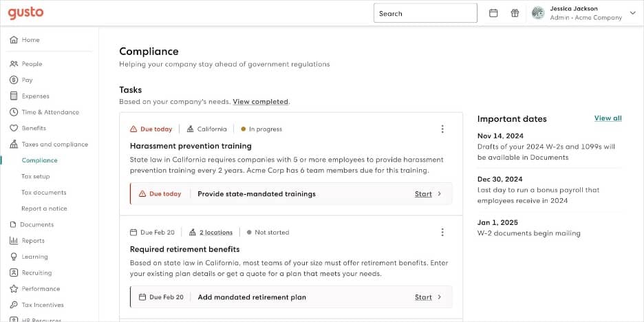This screenshot has height=322, width=644.
Task: Click the calendar icon in the header
Action: click(x=493, y=13)
